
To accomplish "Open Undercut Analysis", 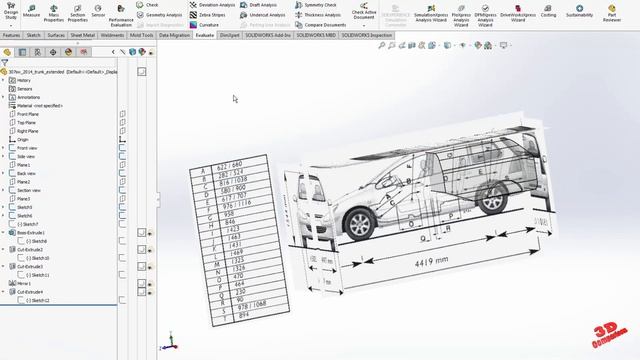I will (262, 15).
